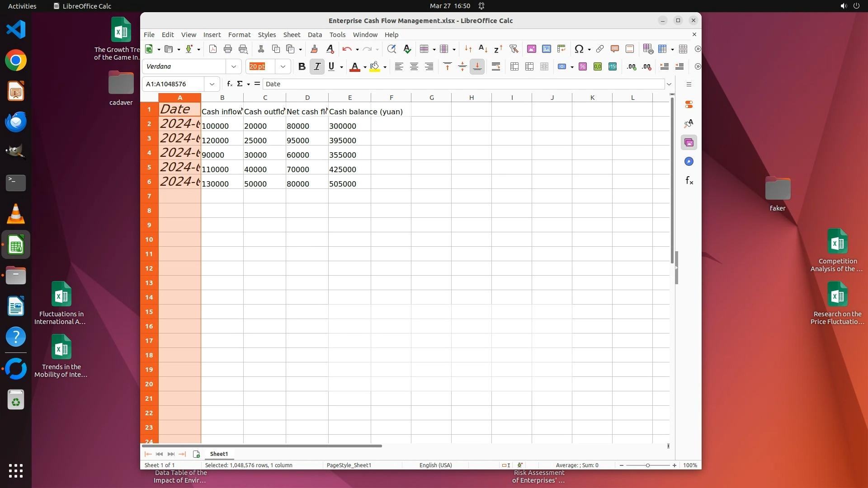The width and height of the screenshot is (868, 488).
Task: Expand the Verdana font name dropdown
Action: coord(234,67)
